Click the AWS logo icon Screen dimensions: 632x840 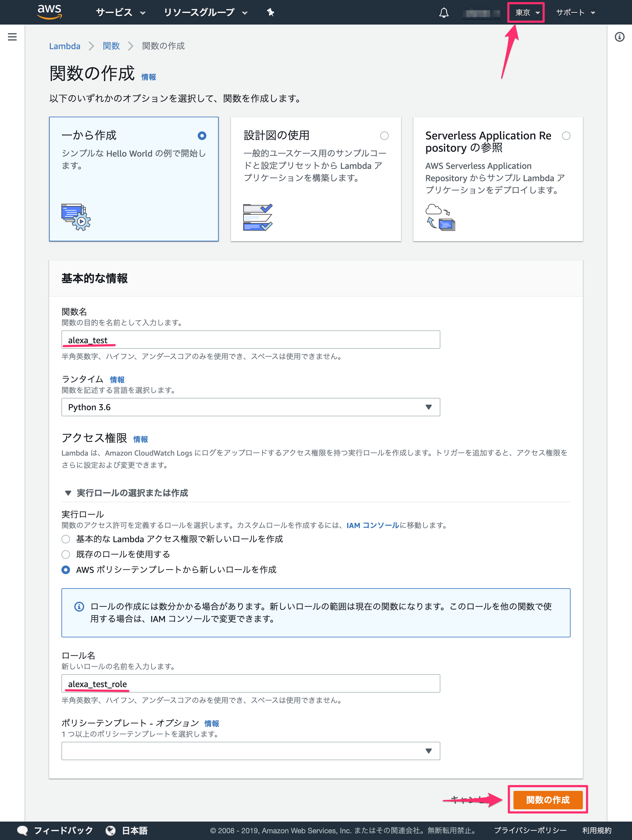[49, 12]
